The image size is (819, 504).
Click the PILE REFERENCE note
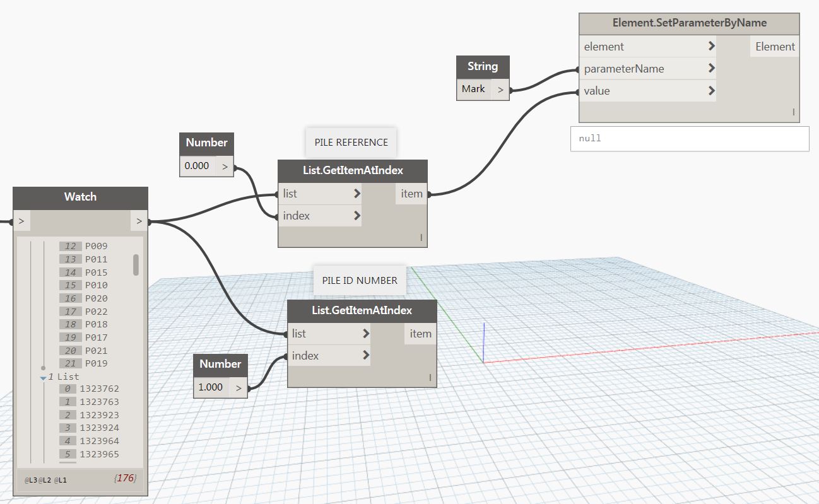coord(351,143)
